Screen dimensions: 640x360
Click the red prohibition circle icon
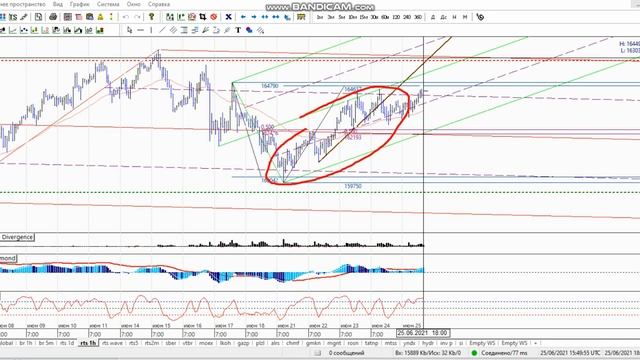tap(213, 17)
